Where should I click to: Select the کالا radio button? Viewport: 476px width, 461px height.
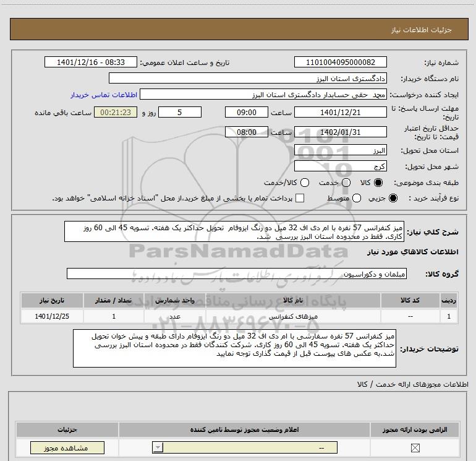378,183
